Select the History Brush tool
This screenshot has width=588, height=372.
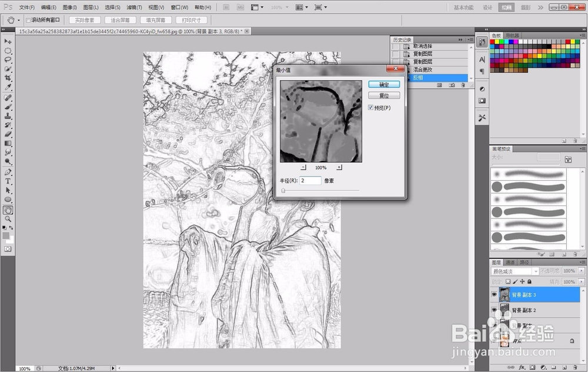click(8, 125)
